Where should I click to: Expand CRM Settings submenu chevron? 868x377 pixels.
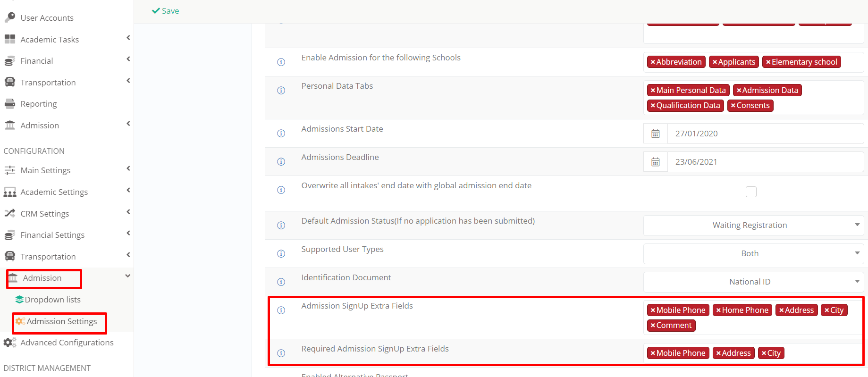(128, 212)
